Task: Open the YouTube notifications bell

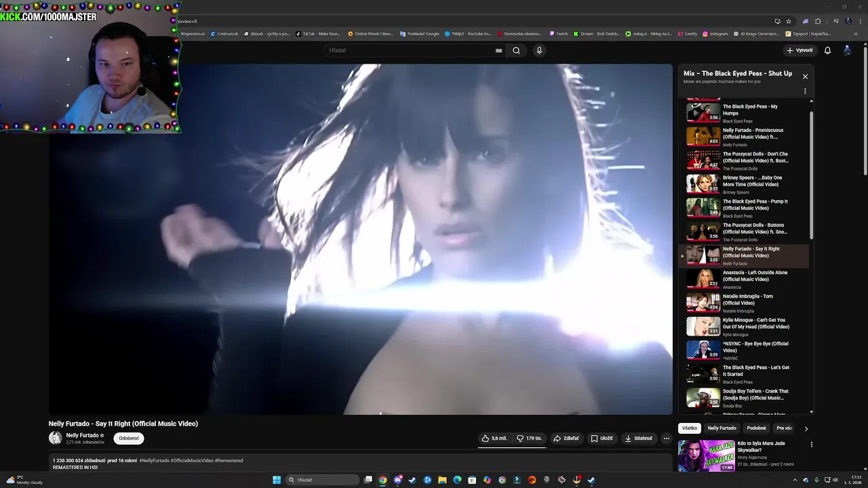Action: [827, 50]
